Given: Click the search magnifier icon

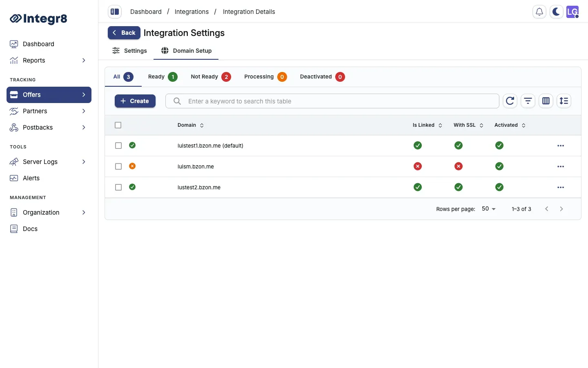Looking at the screenshot, I should point(177,101).
